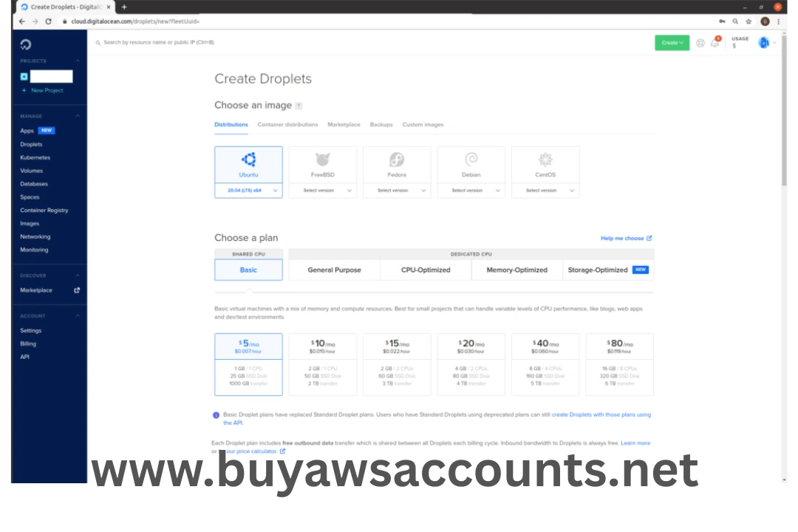This screenshot has height=532, width=798.
Task: Click the page vertical scrollbar
Action: (x=784, y=111)
